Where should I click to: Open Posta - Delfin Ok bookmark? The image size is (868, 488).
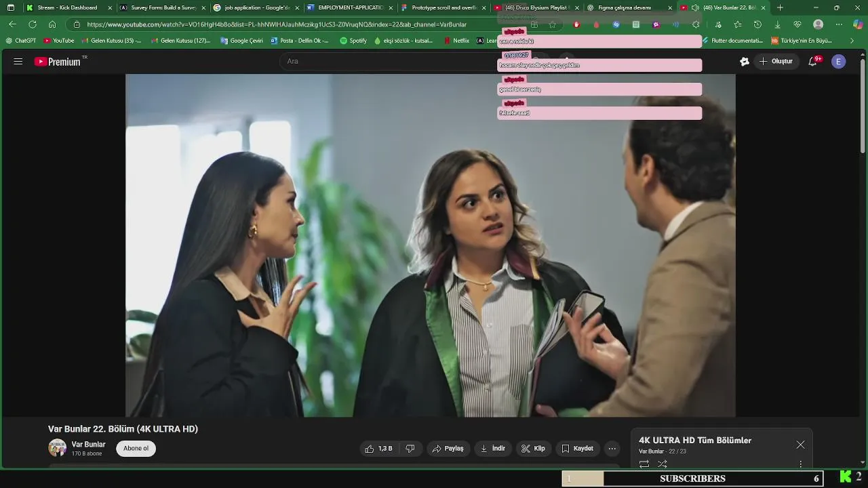click(300, 41)
